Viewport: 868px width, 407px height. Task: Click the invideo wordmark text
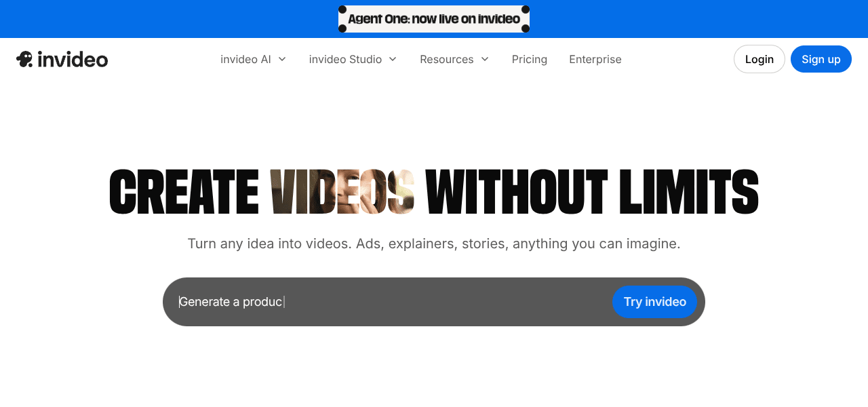click(73, 60)
